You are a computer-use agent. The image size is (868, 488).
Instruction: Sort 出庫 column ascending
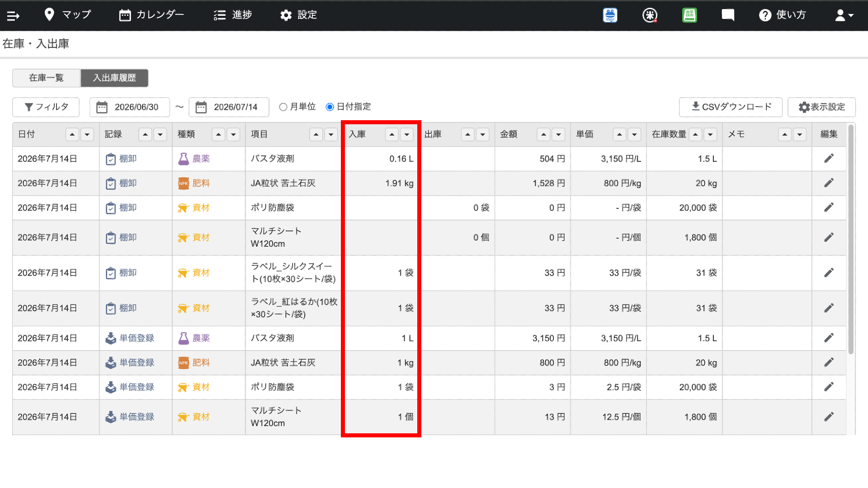(x=468, y=135)
